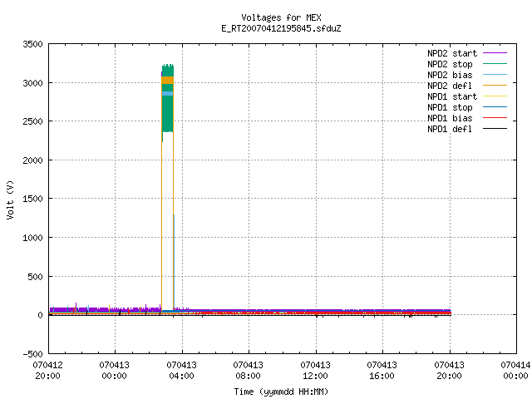Click the purple NPD2 start band before 04:00
Viewport: 532px width, 399px height.
point(106,309)
